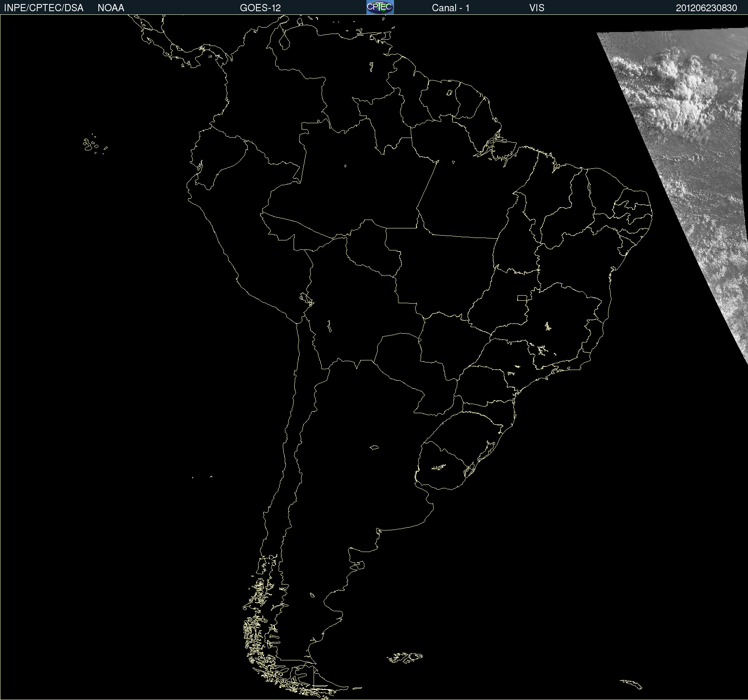
Task: Click the GOES-12 satellite label
Action: point(260,8)
